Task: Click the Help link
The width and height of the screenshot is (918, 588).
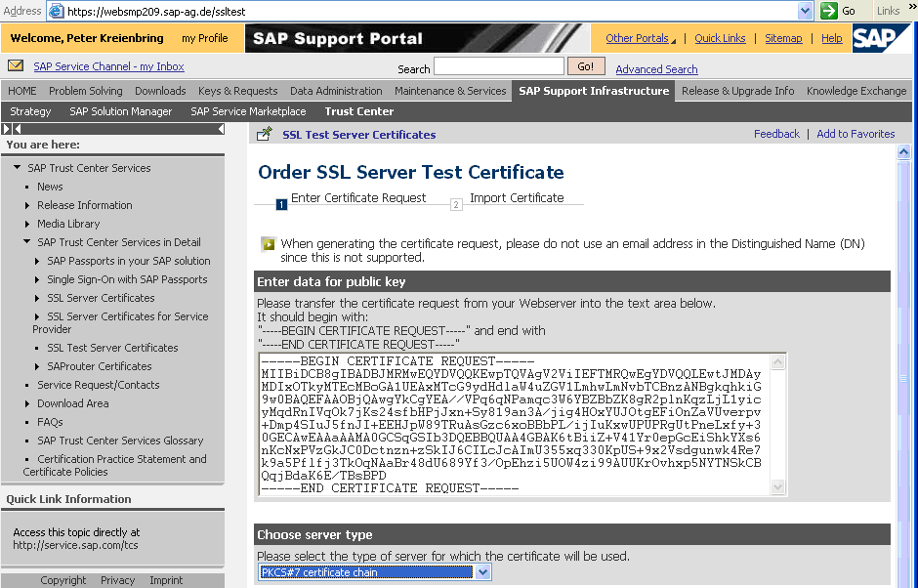Action: click(832, 38)
